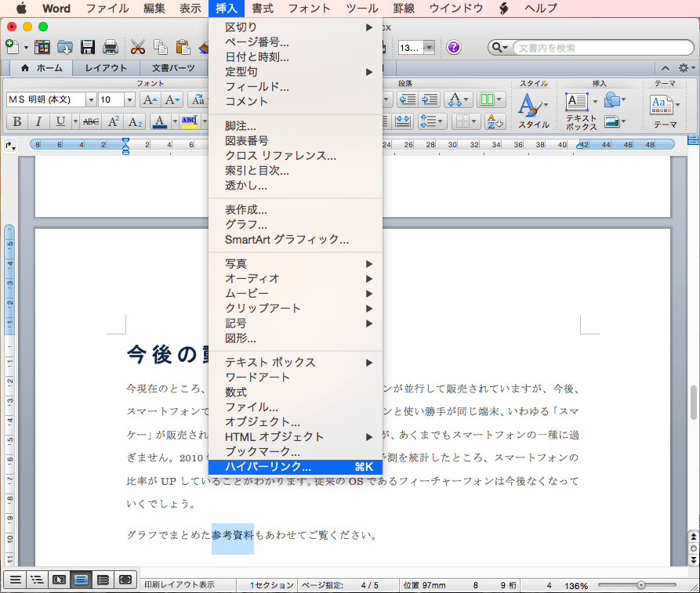Toggle Italic formatting

click(x=38, y=121)
